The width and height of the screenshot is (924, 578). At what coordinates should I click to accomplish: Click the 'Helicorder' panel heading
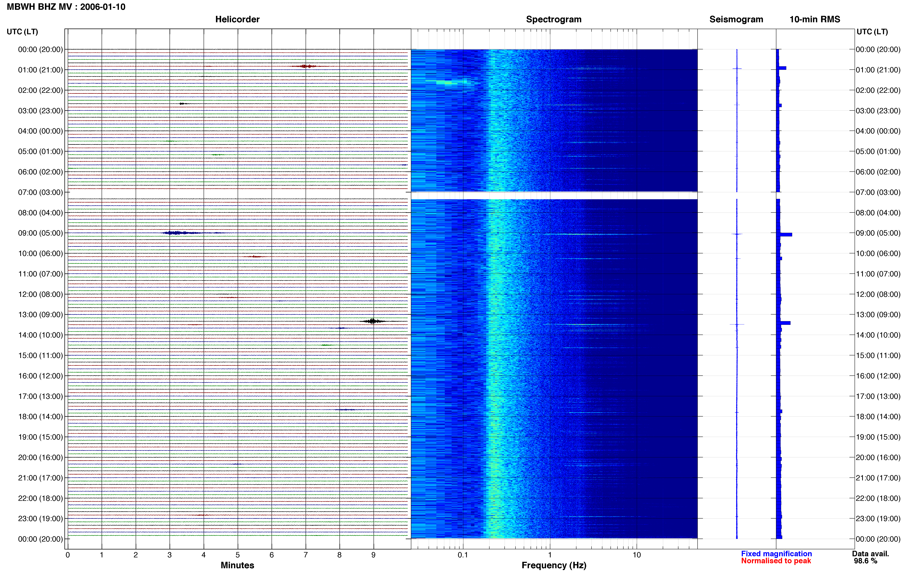[237, 19]
